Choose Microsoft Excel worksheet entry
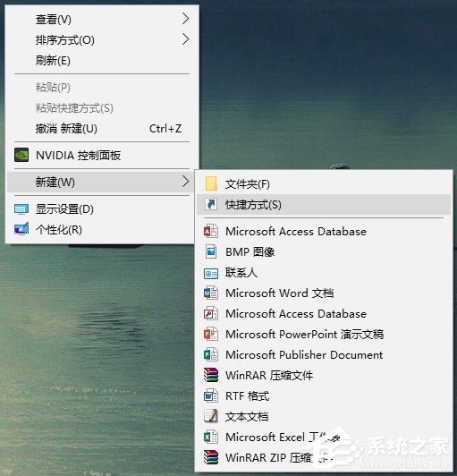Viewport: 457px width, 476px height. click(x=324, y=437)
